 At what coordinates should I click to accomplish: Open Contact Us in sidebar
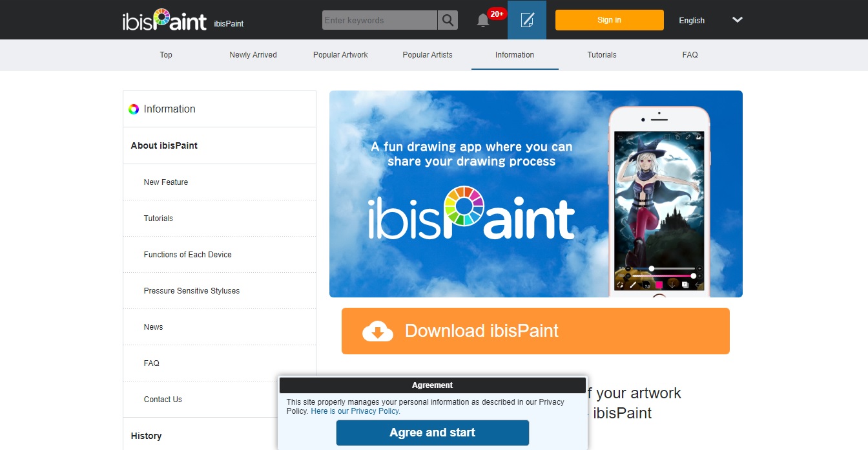[200, 400]
